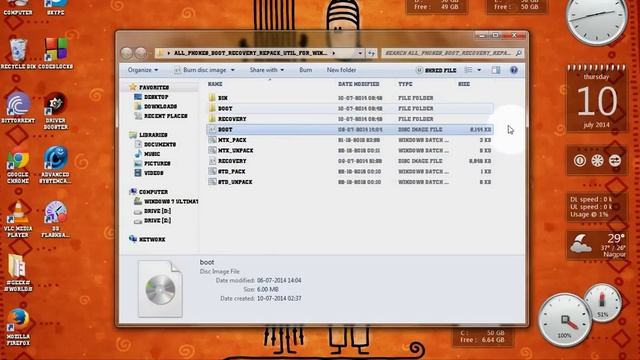Open the Share with dropdown

coord(267,70)
